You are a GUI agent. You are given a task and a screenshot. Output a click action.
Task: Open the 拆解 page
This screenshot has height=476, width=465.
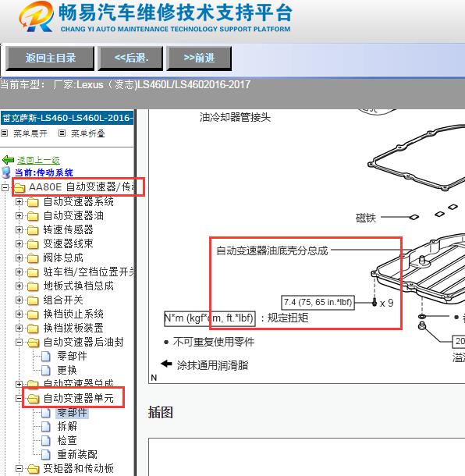(67, 426)
